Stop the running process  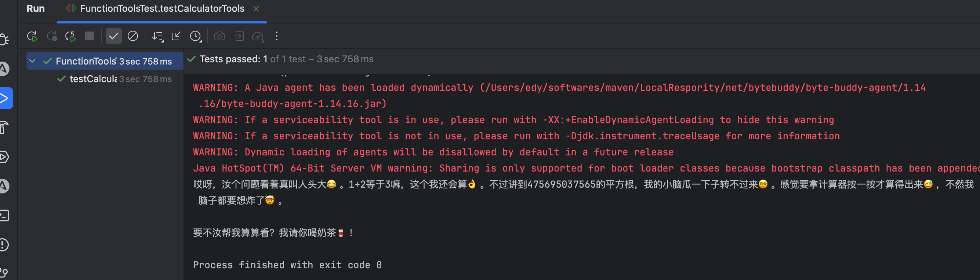pos(90,36)
